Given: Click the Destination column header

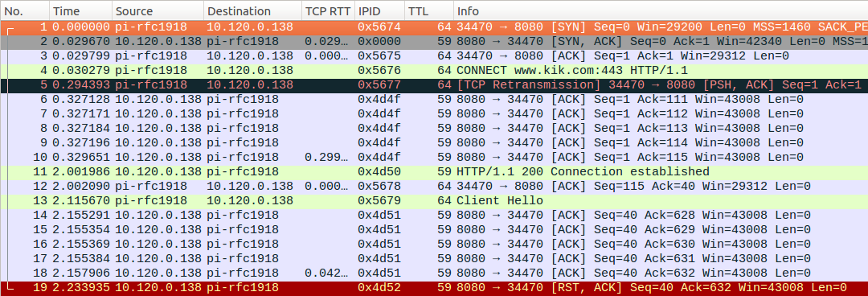Looking at the screenshot, I should [252, 11].
